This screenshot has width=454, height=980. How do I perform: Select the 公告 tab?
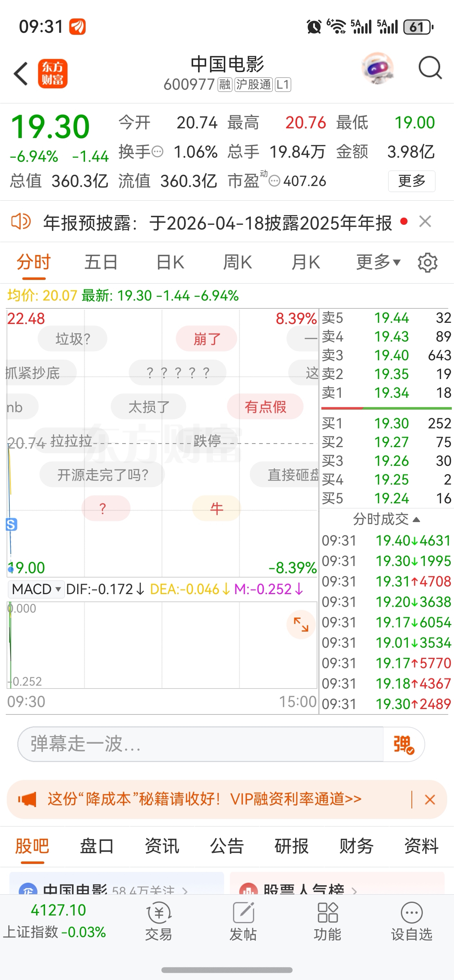tap(227, 846)
